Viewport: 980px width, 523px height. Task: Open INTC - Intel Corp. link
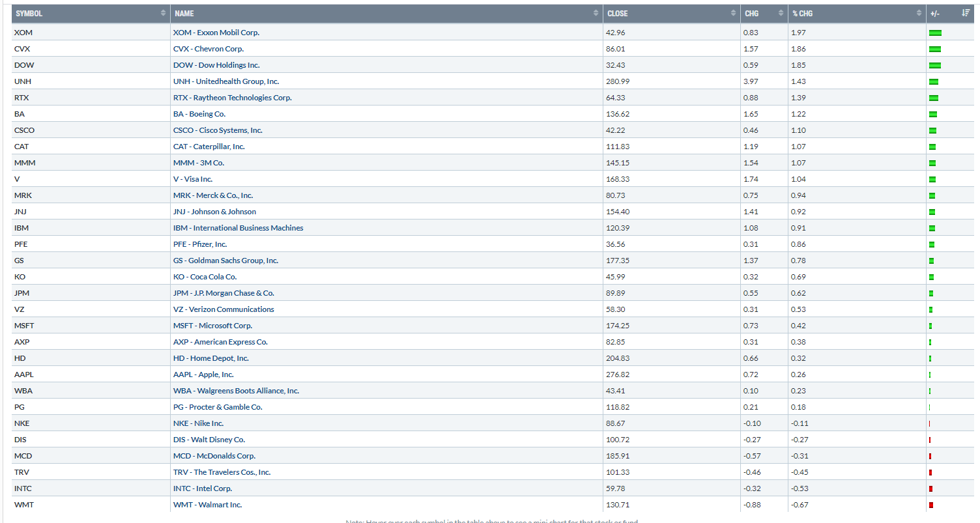(x=203, y=488)
